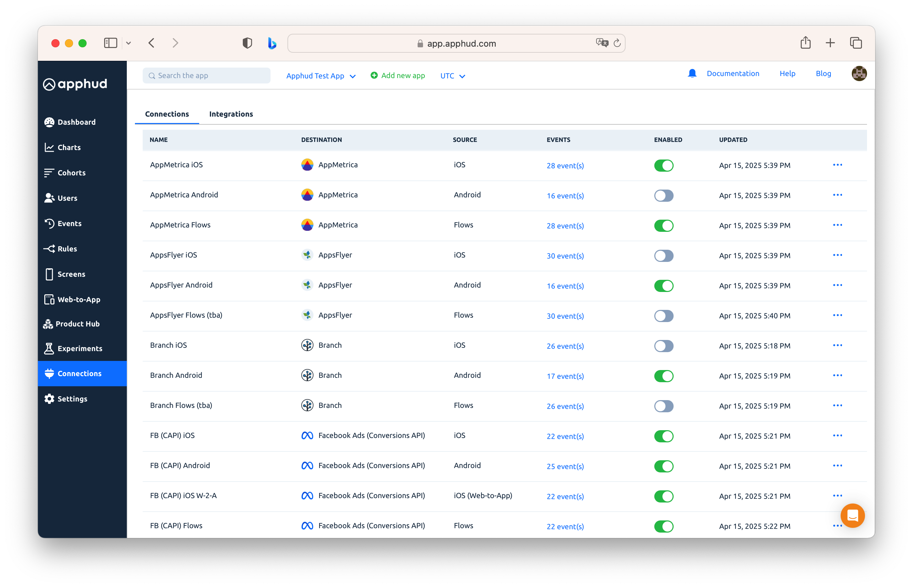Screen dimensions: 913x588
Task: Open more options for AppMetrica iOS
Action: click(837, 165)
